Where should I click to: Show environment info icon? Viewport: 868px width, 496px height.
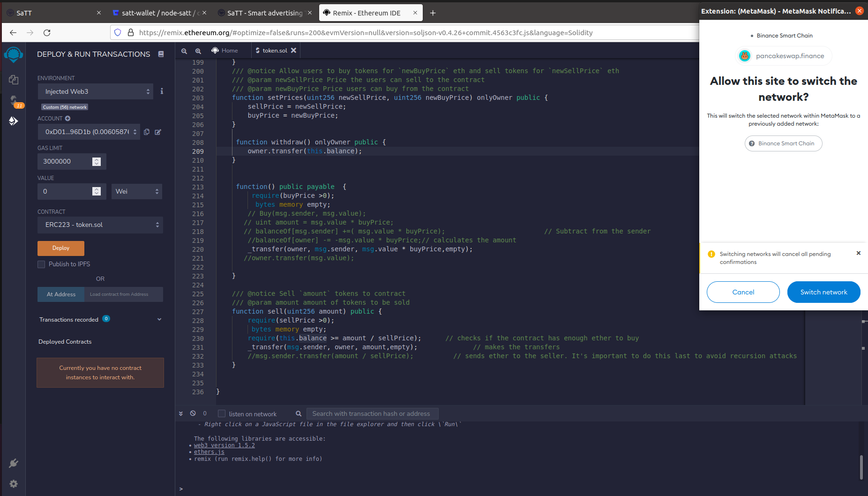(x=162, y=91)
